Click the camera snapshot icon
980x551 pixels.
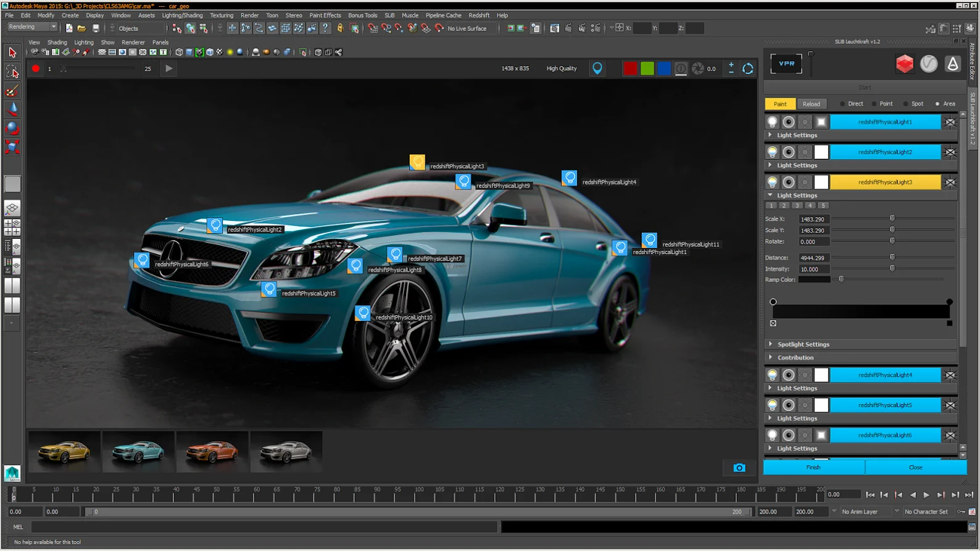click(739, 468)
